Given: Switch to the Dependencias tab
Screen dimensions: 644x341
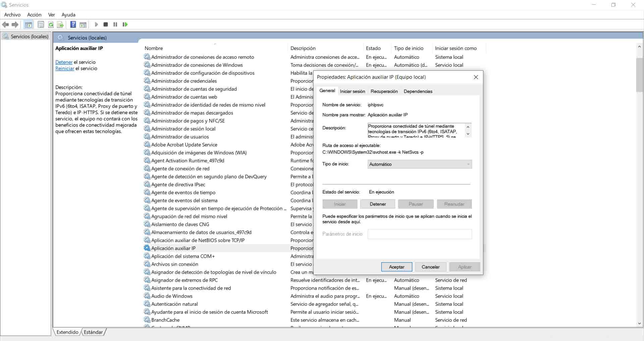Looking at the screenshot, I should [418, 91].
